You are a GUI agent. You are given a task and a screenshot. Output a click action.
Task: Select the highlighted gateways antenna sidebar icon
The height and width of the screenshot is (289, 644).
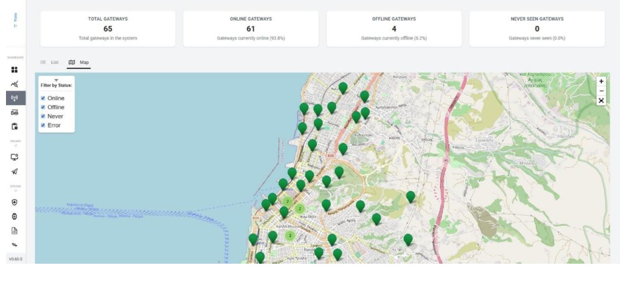coord(15,98)
